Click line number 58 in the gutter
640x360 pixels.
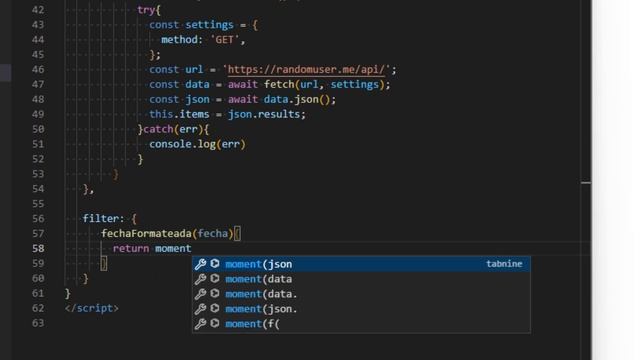coord(38,249)
